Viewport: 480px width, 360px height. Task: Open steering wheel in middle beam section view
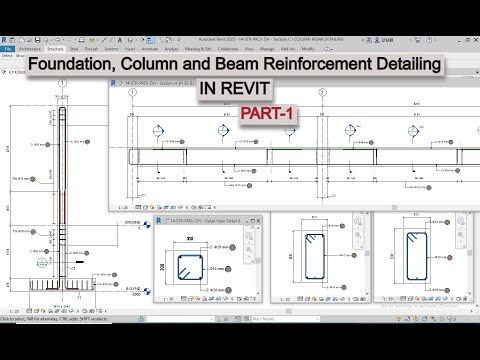tap(358, 221)
